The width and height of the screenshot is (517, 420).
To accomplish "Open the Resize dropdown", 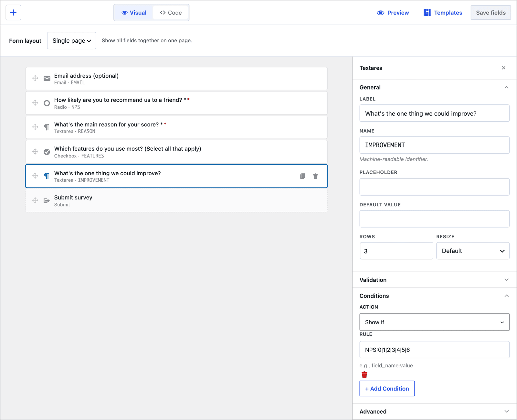I will click(473, 251).
